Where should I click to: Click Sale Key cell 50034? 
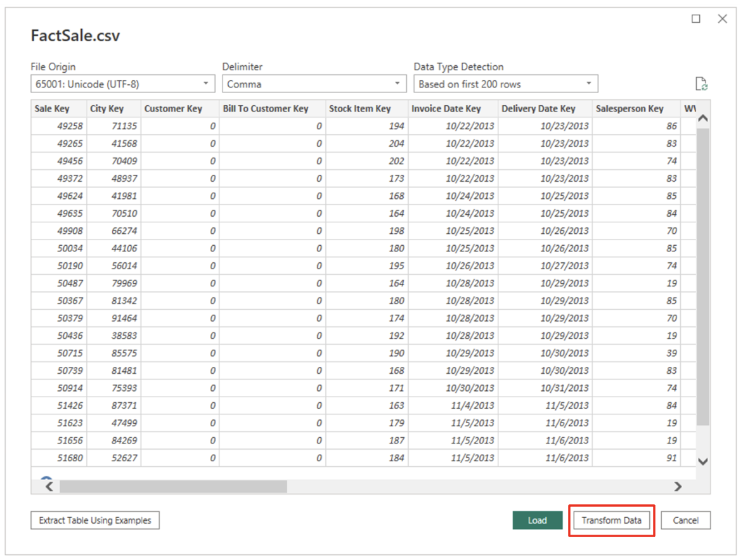coord(59,248)
